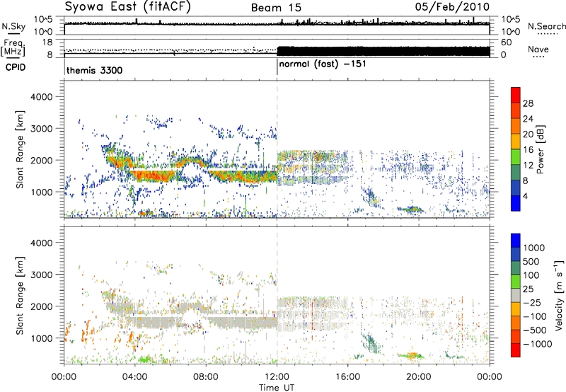Screen dimensions: 566x392
Task: Select the '20' tick on the Power color bar
Action: point(528,134)
